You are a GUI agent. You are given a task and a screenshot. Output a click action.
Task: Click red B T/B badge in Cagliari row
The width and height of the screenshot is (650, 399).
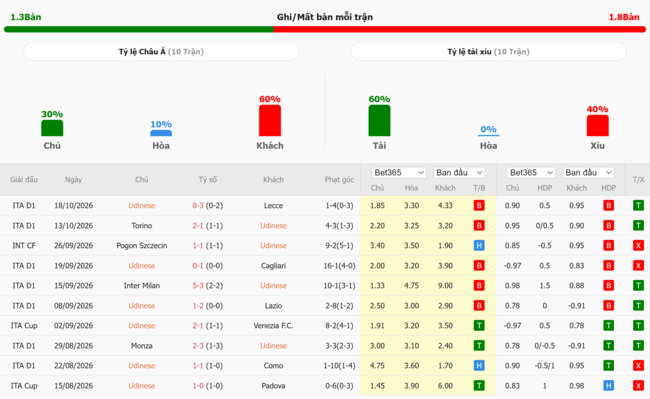(479, 266)
